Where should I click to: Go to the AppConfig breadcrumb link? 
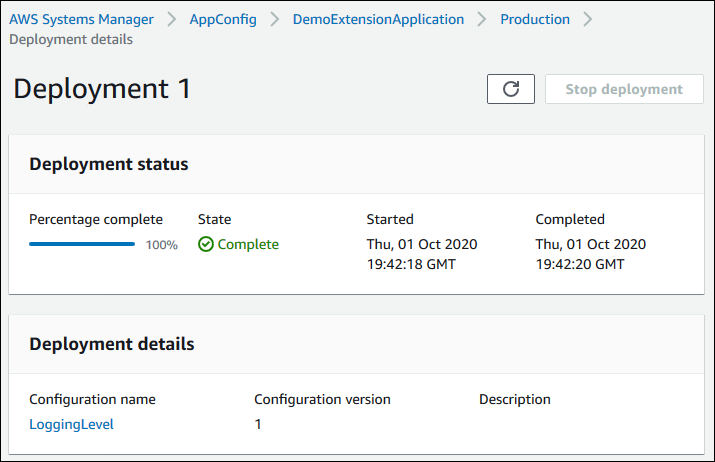coord(223,19)
